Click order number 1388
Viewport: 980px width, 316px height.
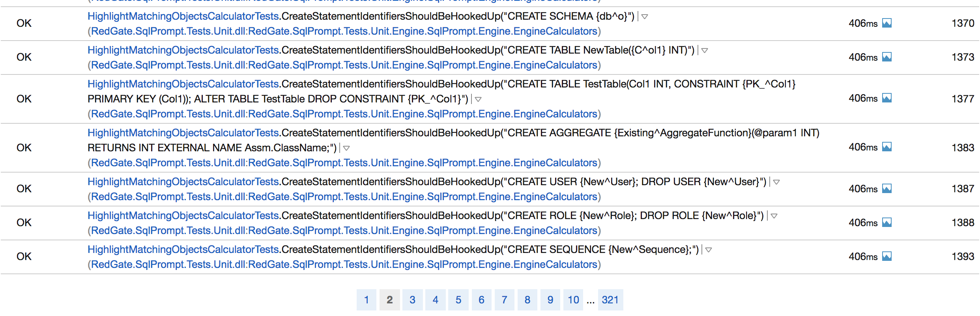963,223
